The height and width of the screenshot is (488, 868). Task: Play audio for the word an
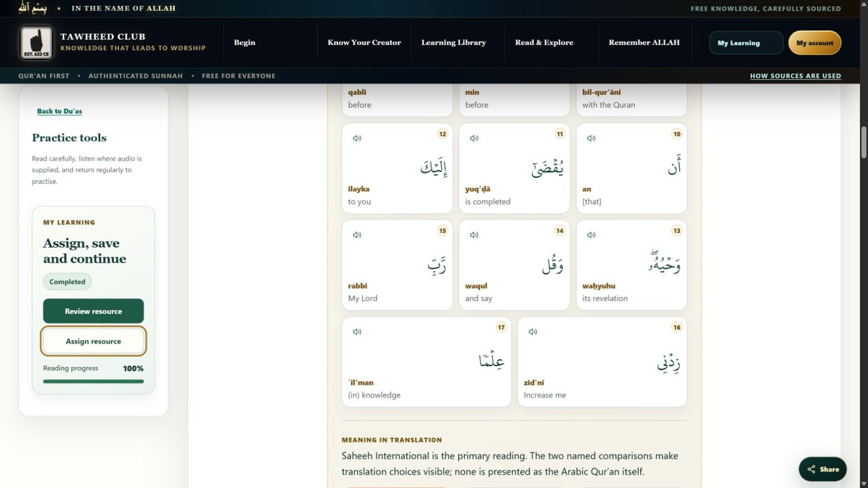591,138
